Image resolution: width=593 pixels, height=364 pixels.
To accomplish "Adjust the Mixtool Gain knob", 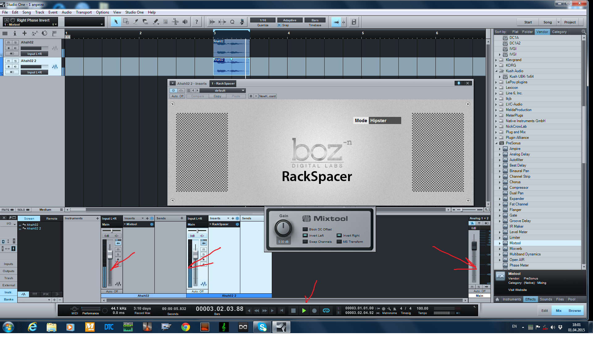I will pos(283,229).
